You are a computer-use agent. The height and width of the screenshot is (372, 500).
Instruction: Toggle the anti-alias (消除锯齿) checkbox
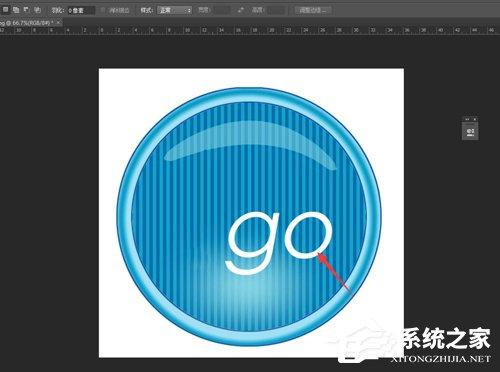[x=103, y=10]
